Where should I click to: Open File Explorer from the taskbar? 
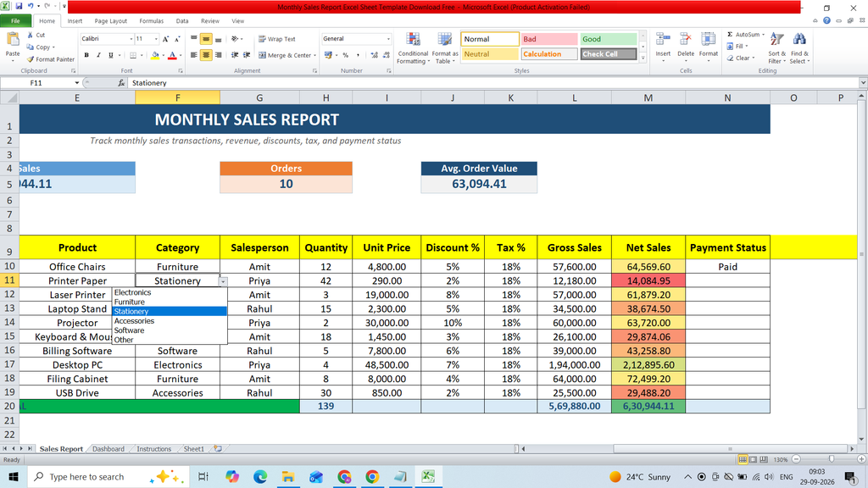288,476
